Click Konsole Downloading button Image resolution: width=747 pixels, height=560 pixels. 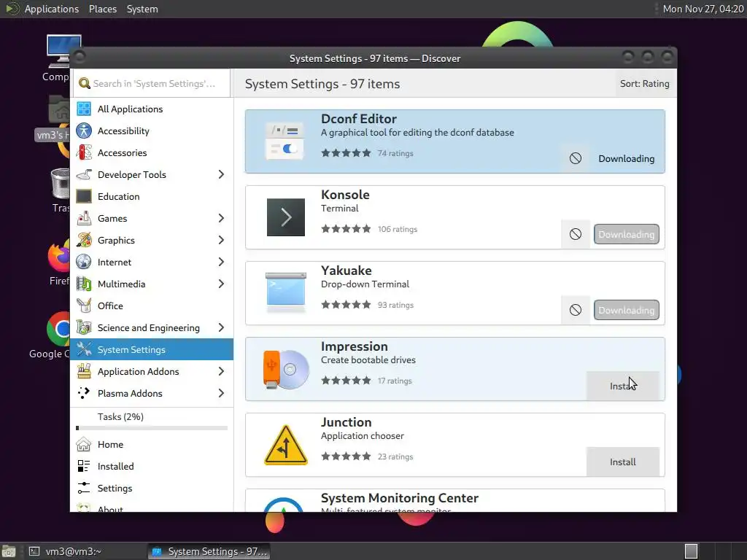[x=627, y=234]
